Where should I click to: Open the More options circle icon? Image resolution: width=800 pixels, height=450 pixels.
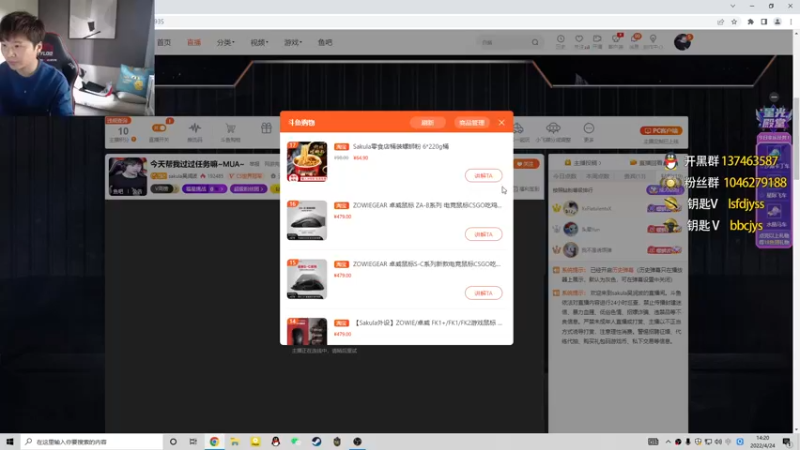[588, 128]
